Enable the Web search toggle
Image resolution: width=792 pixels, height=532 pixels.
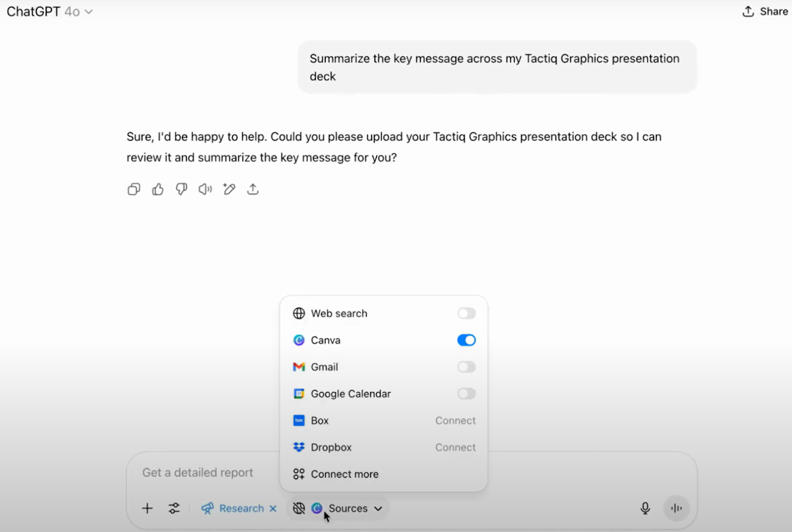click(x=466, y=313)
